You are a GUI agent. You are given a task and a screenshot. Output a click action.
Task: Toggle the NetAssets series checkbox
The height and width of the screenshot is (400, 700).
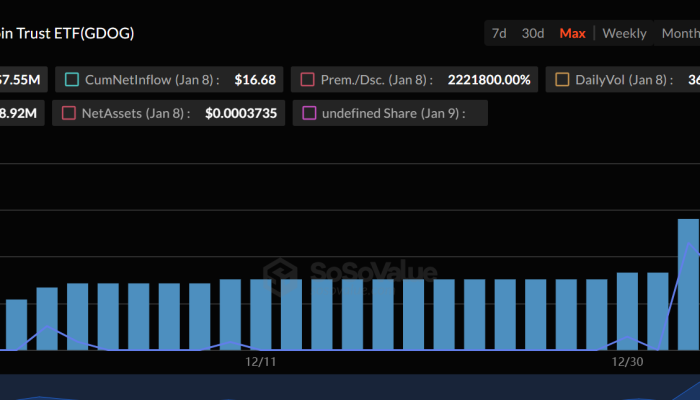click(x=69, y=113)
